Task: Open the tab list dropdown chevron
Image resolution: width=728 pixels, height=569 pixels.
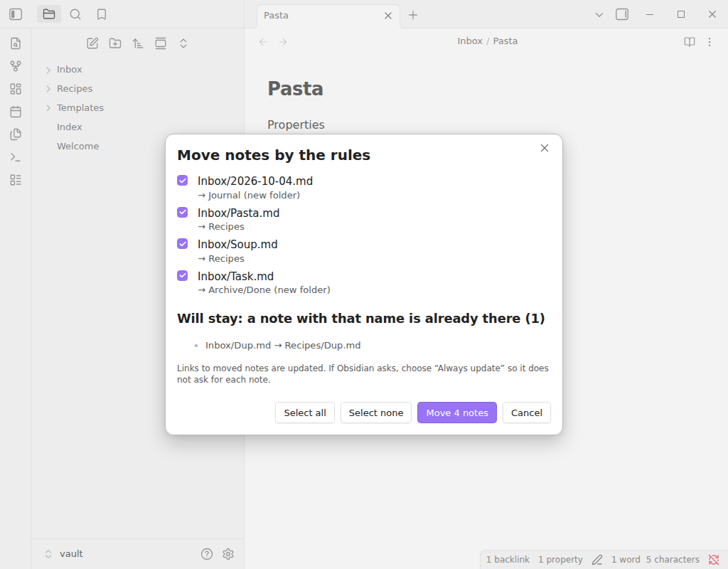Action: 599,15
